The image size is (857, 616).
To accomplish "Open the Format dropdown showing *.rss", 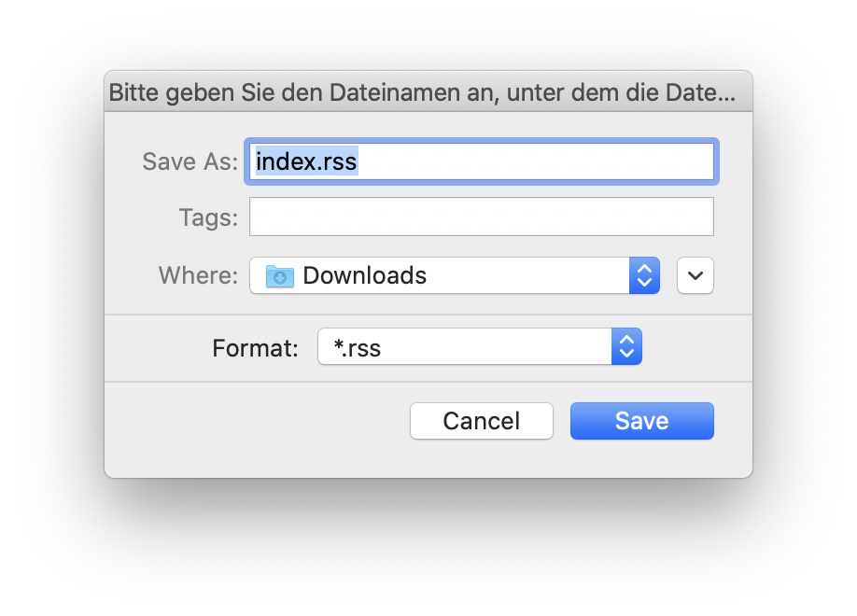I will click(x=479, y=346).
